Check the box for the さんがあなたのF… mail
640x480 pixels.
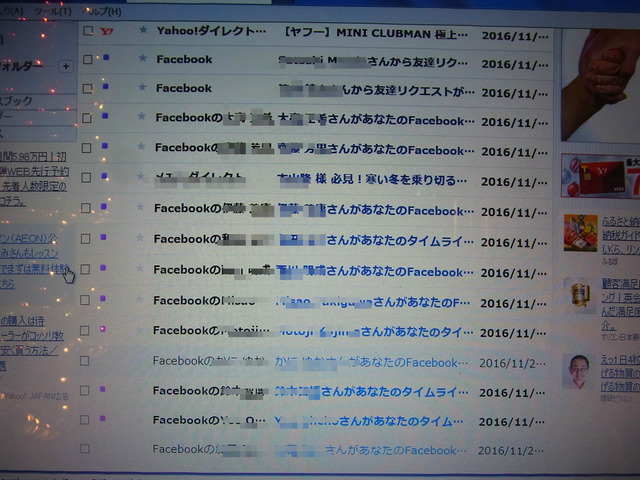coord(85,300)
